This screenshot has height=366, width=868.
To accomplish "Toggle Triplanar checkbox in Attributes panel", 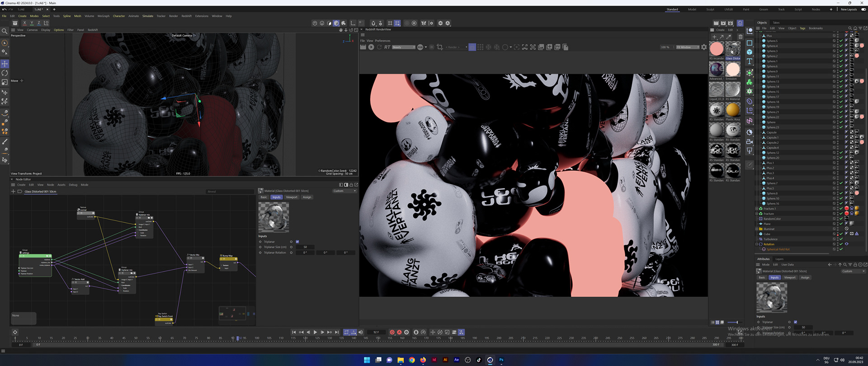I will pyautogui.click(x=796, y=322).
